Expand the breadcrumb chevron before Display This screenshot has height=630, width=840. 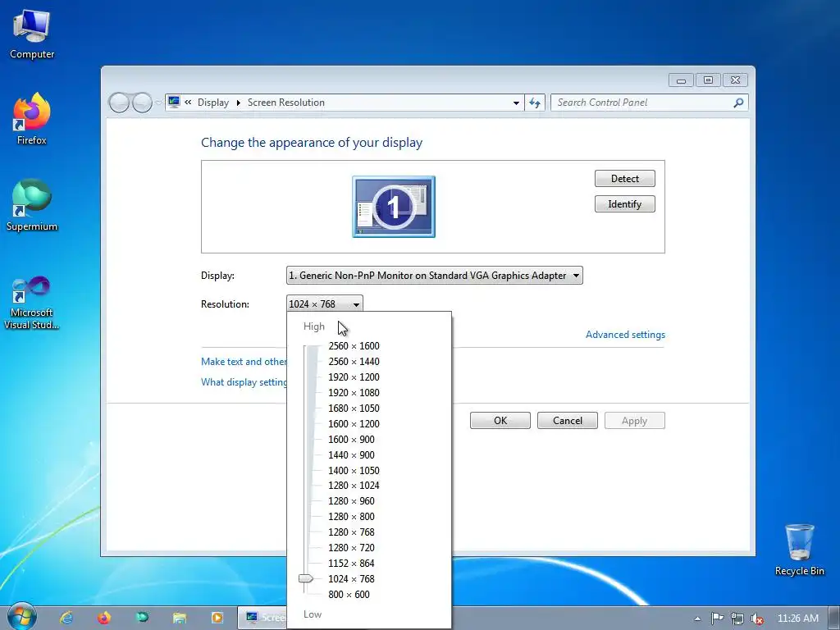pos(188,102)
